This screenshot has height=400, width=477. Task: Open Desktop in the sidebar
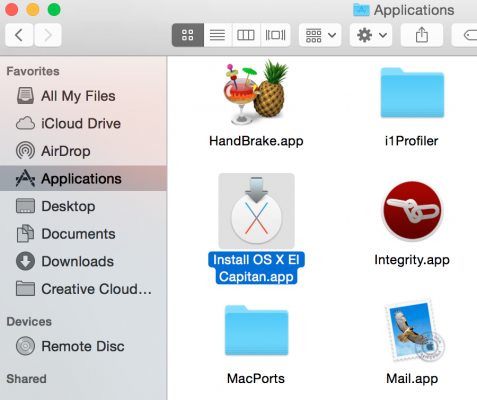click(83, 206)
